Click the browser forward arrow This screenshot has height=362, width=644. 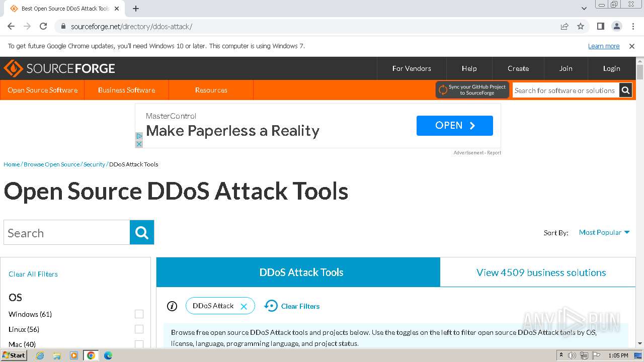[27, 26]
